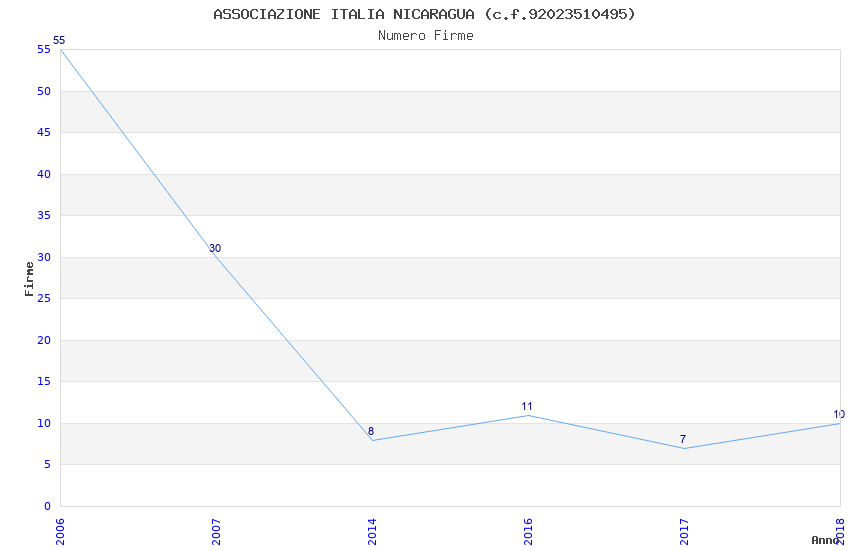
Task: Select x-axis year 2014
Action: [372, 532]
